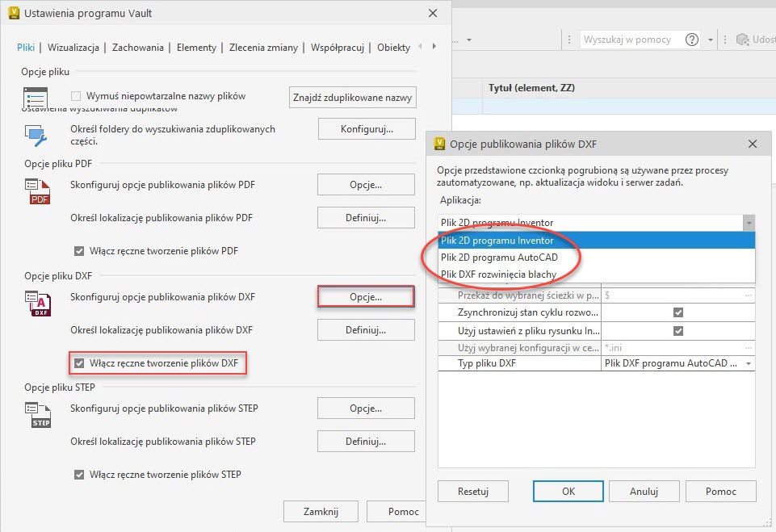
Task: Open the Typ pliku DXF value dropdown
Action: pyautogui.click(x=749, y=364)
